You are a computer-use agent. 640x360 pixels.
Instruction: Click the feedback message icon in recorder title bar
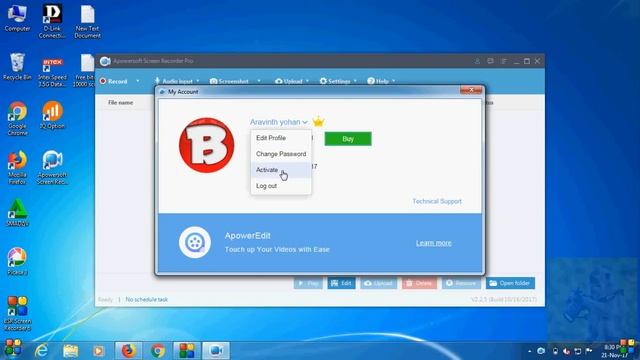(x=490, y=61)
